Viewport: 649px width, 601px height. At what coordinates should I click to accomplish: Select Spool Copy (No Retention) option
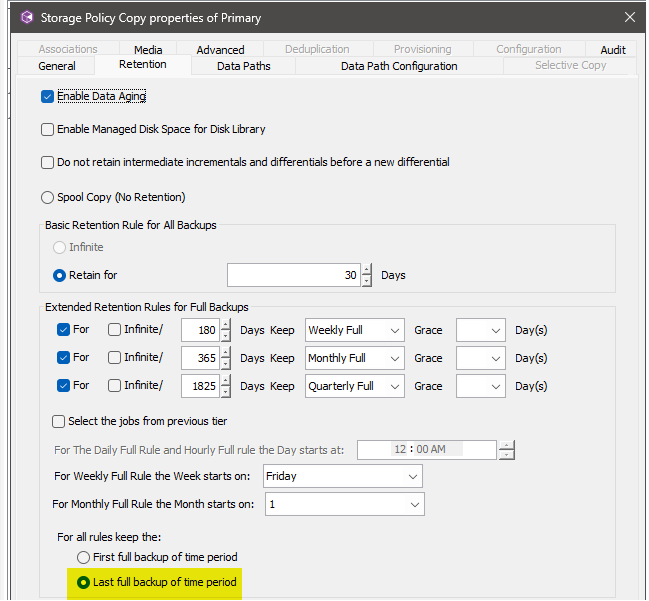[x=47, y=197]
